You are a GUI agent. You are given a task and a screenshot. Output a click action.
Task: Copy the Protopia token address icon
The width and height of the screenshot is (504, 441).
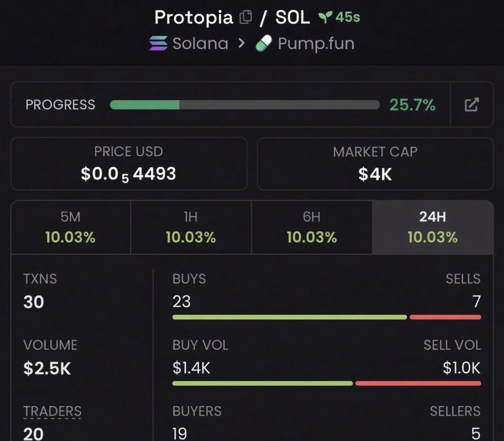tap(246, 17)
